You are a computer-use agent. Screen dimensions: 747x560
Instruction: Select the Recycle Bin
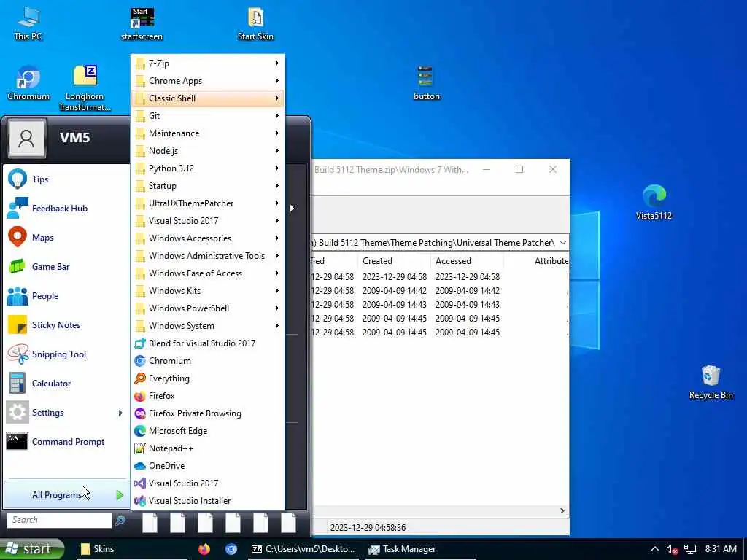tap(711, 382)
